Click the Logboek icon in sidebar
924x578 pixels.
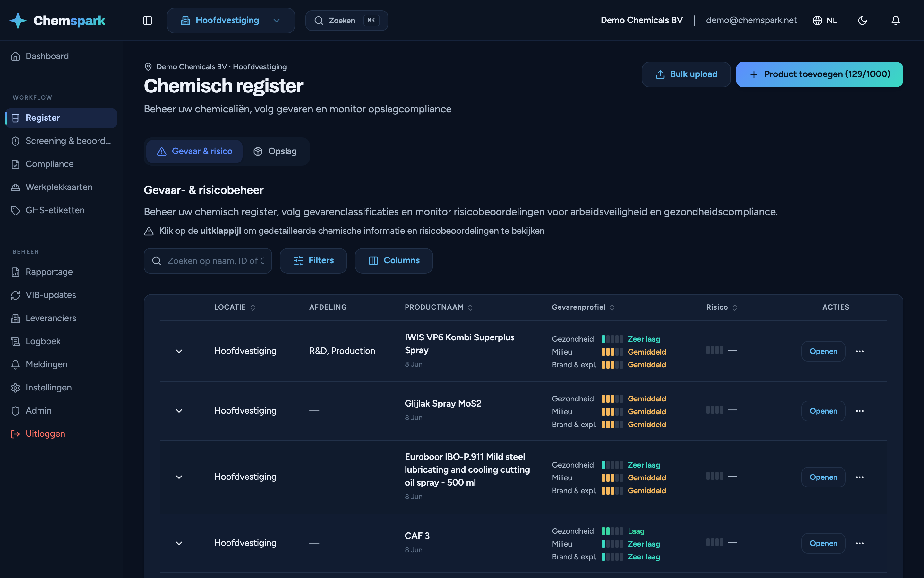[x=15, y=341]
